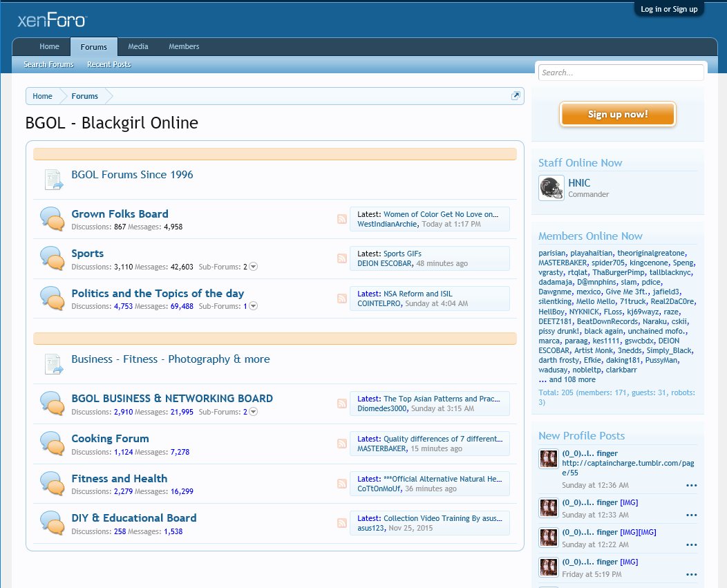Screen dimensions: 727x588
Task: Open Log in or Sign up
Action: coord(669,9)
